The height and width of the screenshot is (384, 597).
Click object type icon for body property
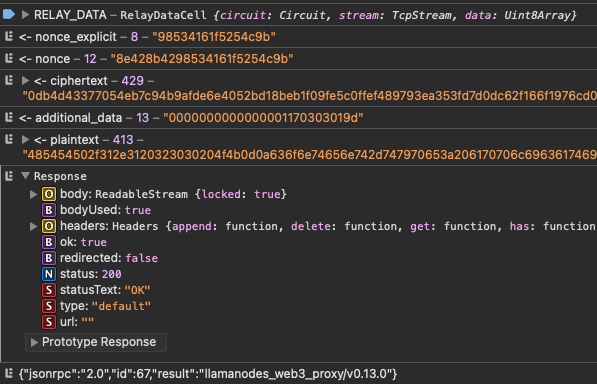(49, 194)
